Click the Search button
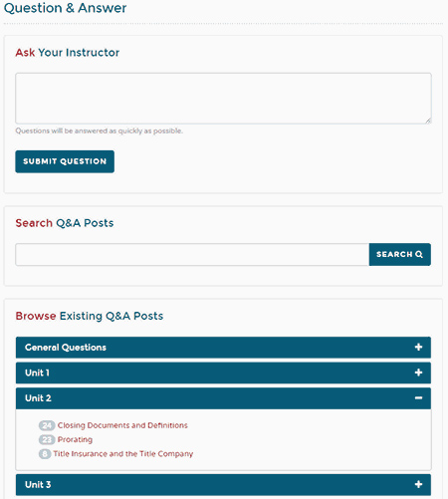 coord(400,254)
